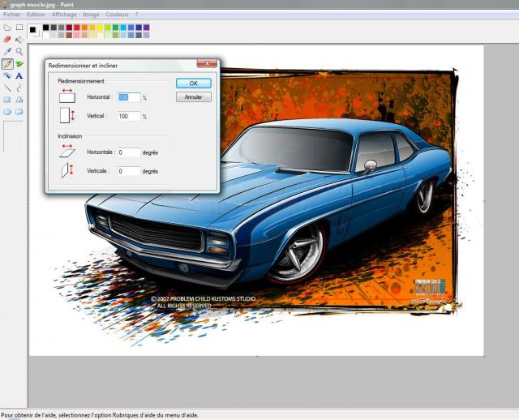This screenshot has height=420, width=519.
Task: Click the foreground/background color indicator box
Action: [x=34, y=31]
